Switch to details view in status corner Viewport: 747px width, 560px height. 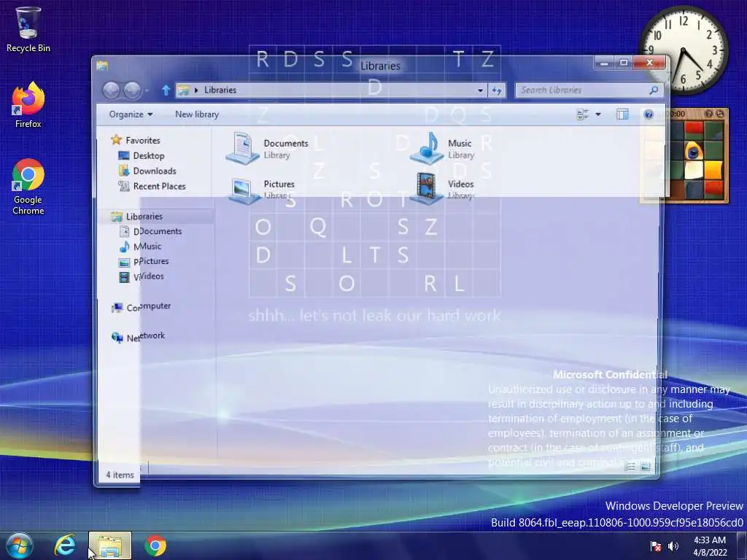[630, 466]
